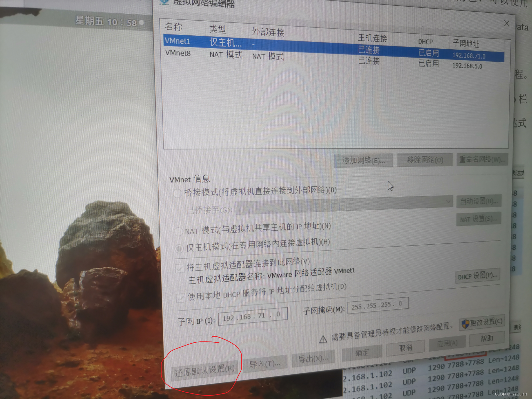The height and width of the screenshot is (399, 532).
Task: Click the 重命名网络(W) button
Action: coord(482,159)
